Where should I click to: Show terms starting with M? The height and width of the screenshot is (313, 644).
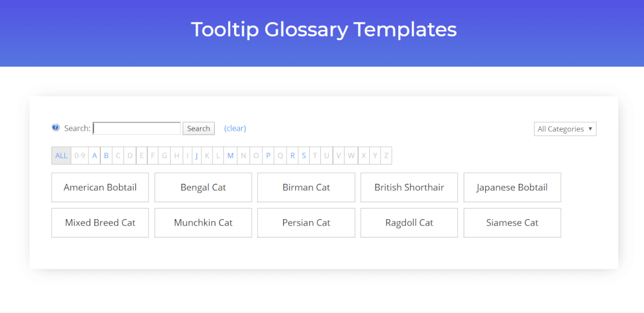[x=230, y=156]
